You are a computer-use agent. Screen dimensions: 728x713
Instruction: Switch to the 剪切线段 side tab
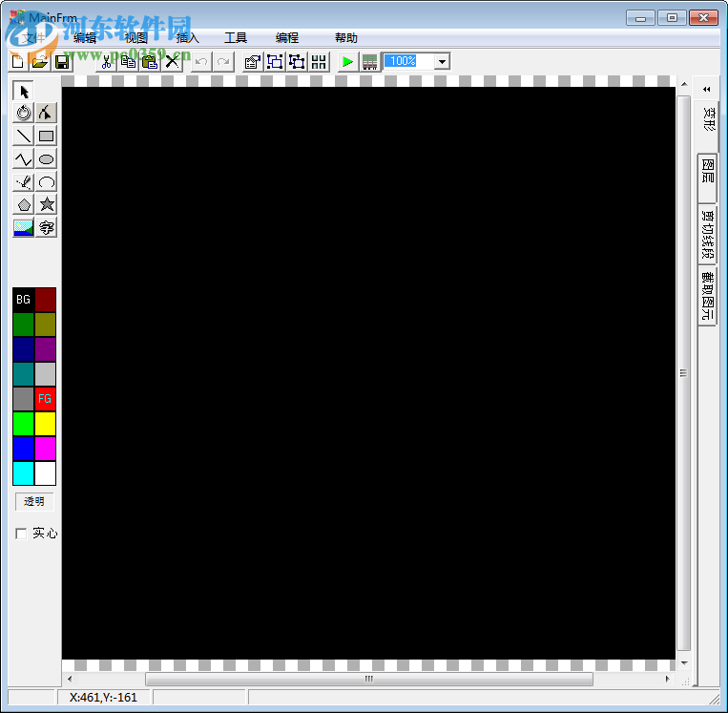coord(707,235)
